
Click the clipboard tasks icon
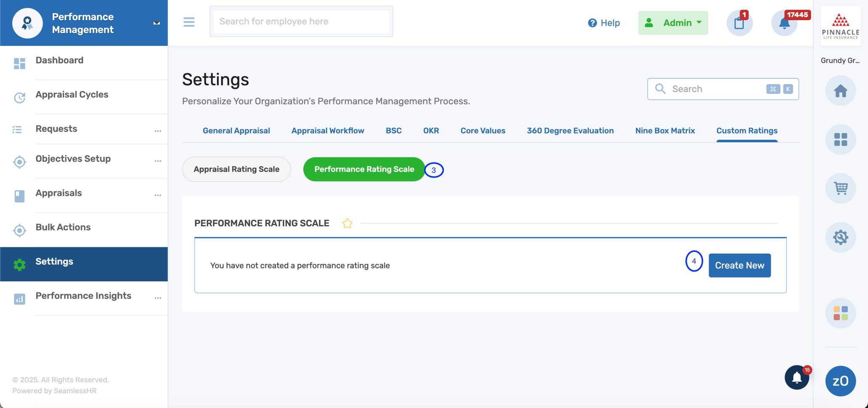click(x=739, y=23)
